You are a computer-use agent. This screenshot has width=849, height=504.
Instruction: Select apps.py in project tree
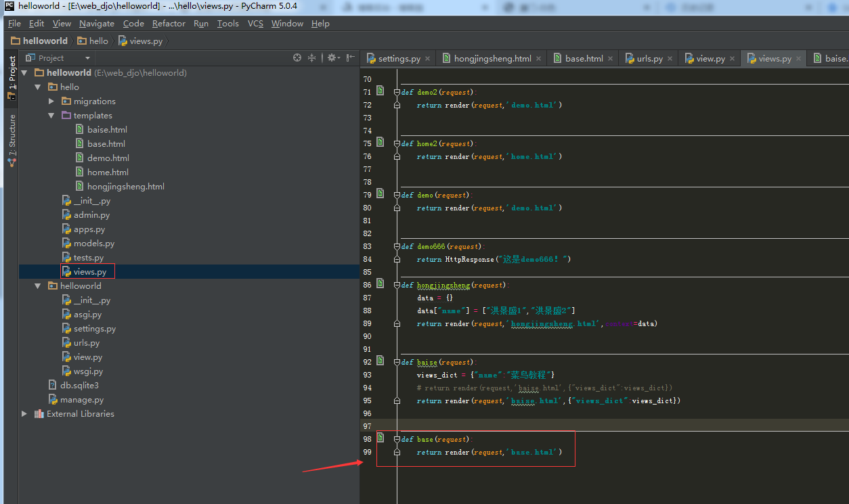83,229
